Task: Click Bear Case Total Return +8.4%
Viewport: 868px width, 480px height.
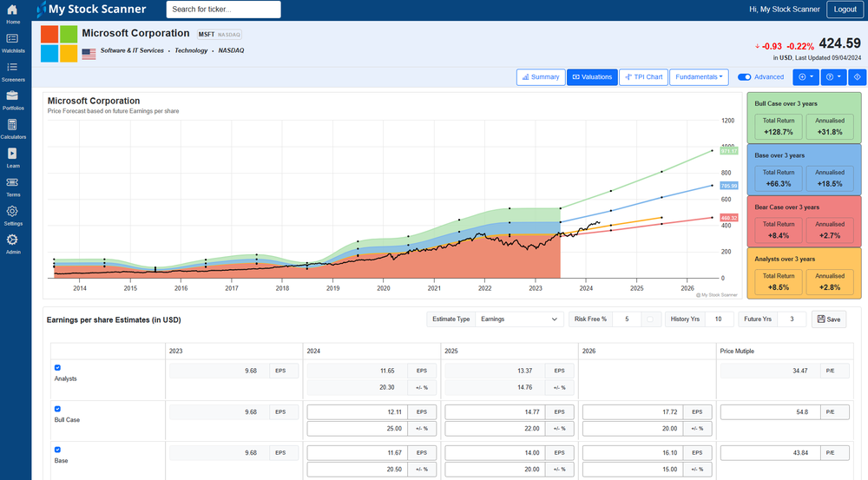Action: click(x=779, y=230)
